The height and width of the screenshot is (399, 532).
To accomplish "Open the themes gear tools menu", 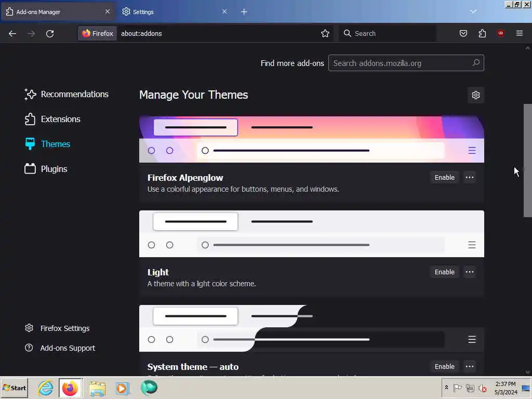I will point(476,95).
